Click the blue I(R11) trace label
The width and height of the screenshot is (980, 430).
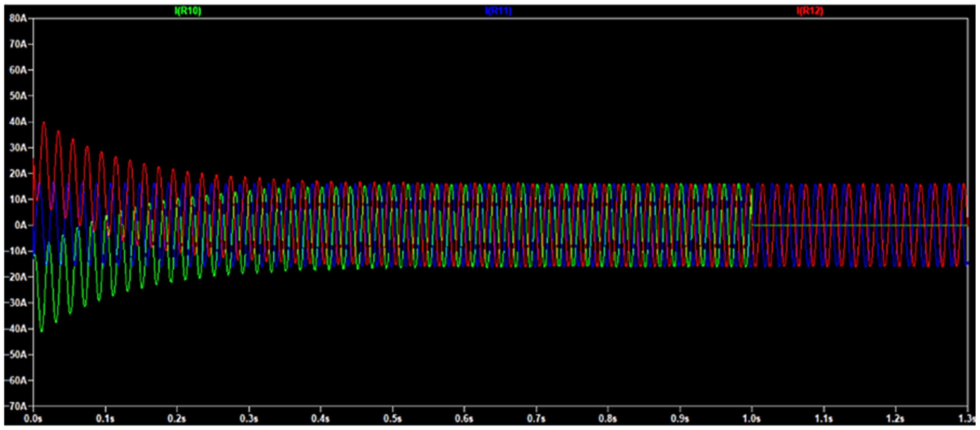[x=498, y=11]
